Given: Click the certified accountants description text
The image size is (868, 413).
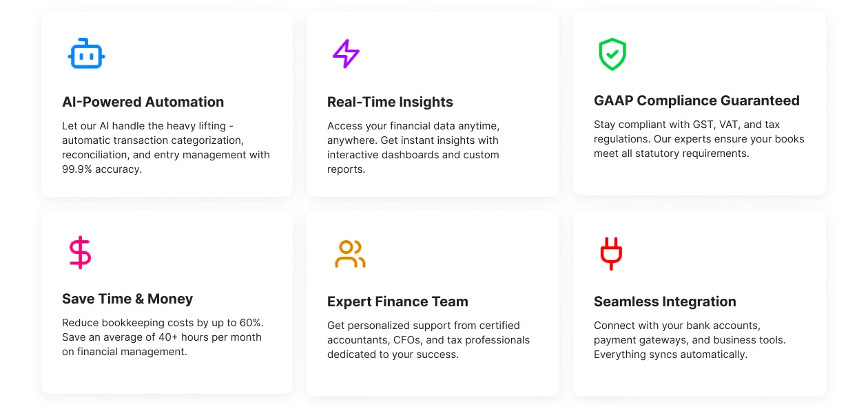Looking at the screenshot, I should (428, 340).
